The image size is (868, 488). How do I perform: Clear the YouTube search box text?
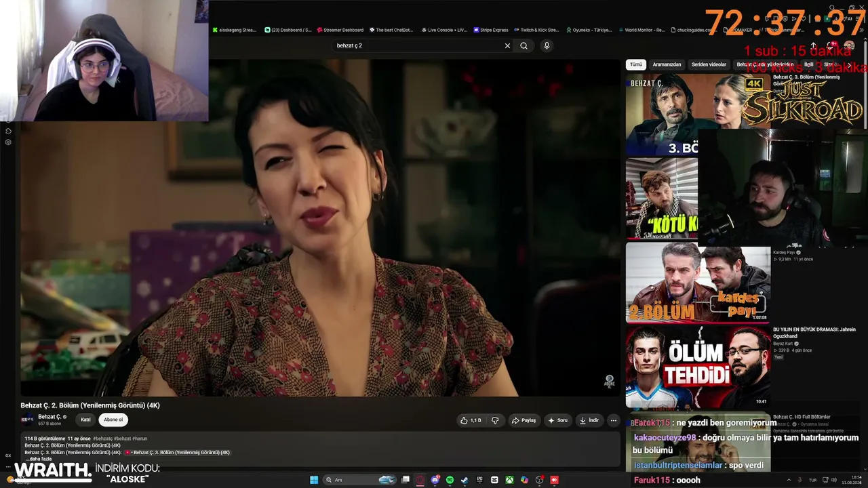(x=507, y=45)
